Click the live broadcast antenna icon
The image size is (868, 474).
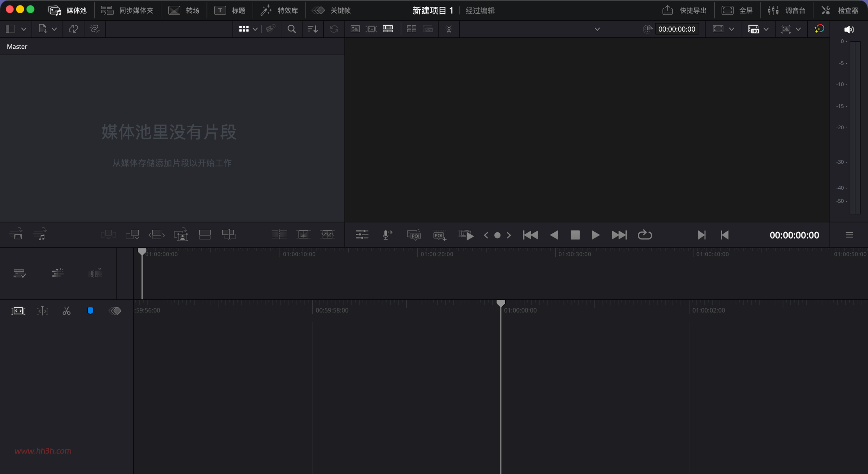pyautogui.click(x=449, y=29)
